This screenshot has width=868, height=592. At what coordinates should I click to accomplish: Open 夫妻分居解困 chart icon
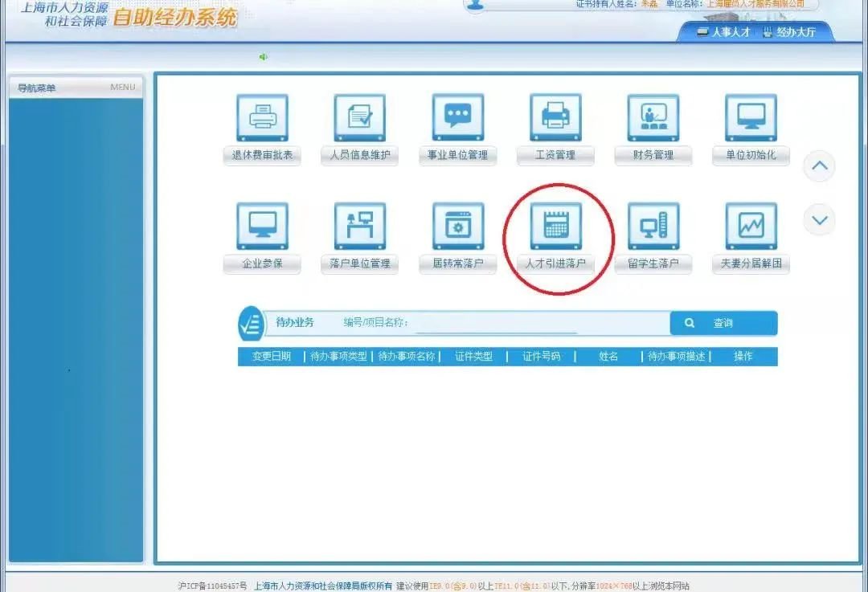click(x=751, y=226)
